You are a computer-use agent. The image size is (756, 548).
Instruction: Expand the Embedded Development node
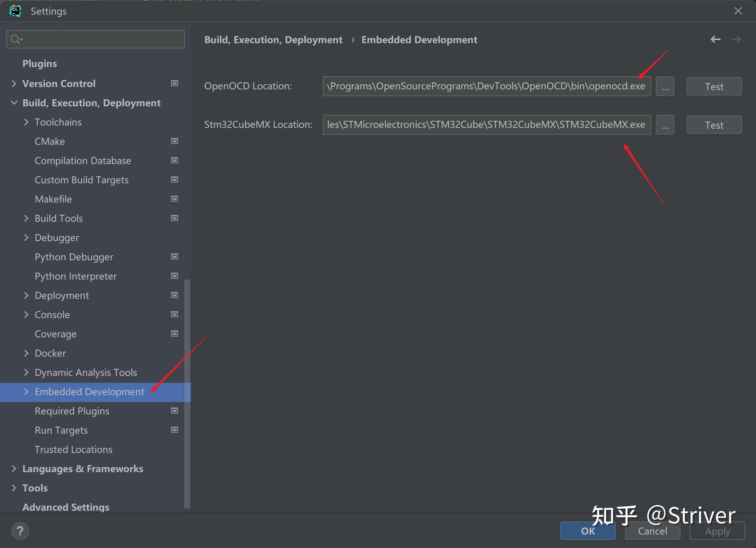(26, 392)
